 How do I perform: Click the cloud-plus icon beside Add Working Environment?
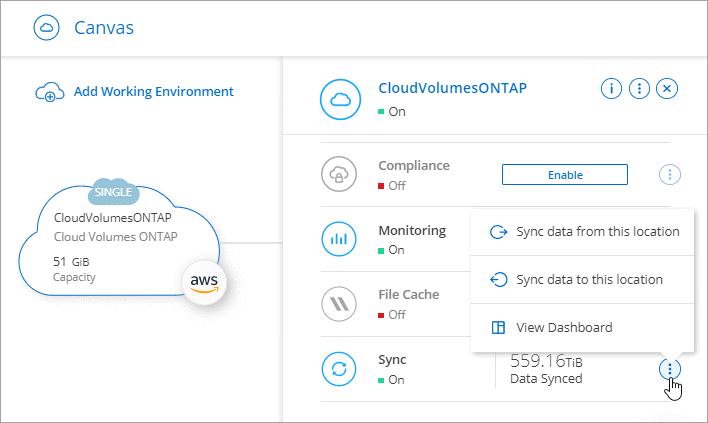pos(49,93)
